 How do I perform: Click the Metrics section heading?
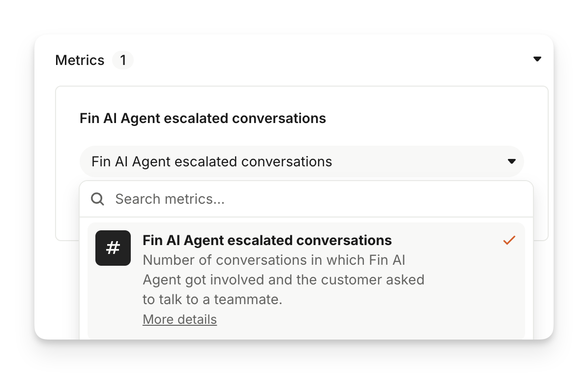80,61
